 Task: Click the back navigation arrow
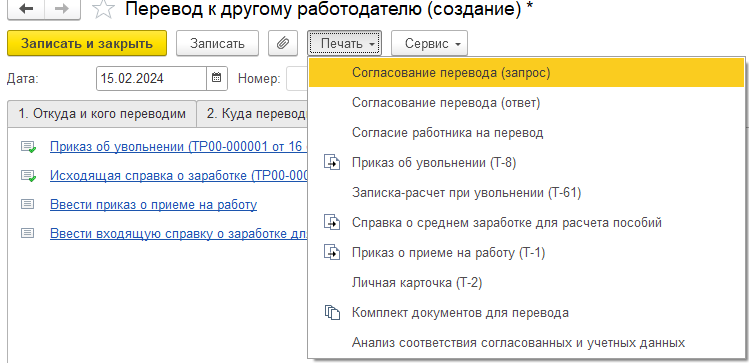point(26,9)
